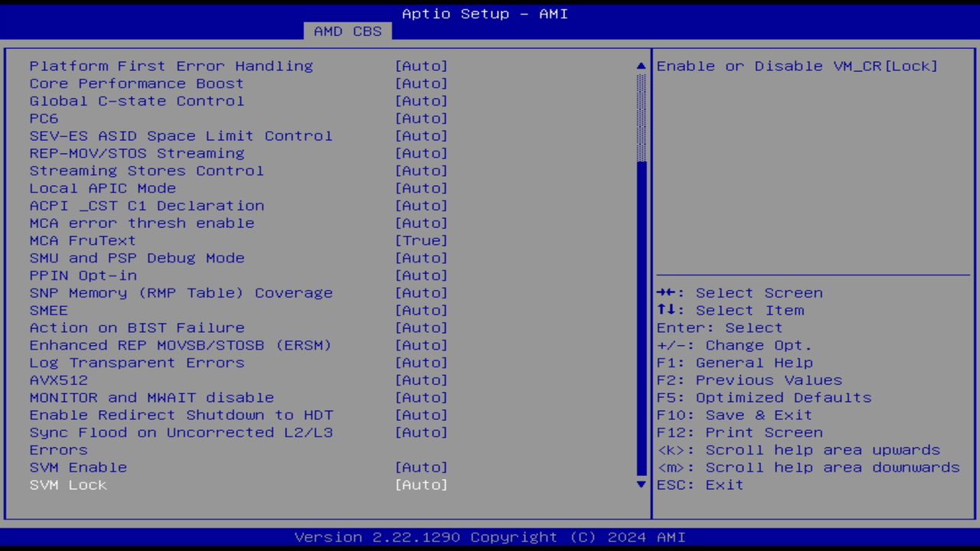The image size is (980, 551).
Task: Change SMEE [Auto] value
Action: (x=421, y=311)
